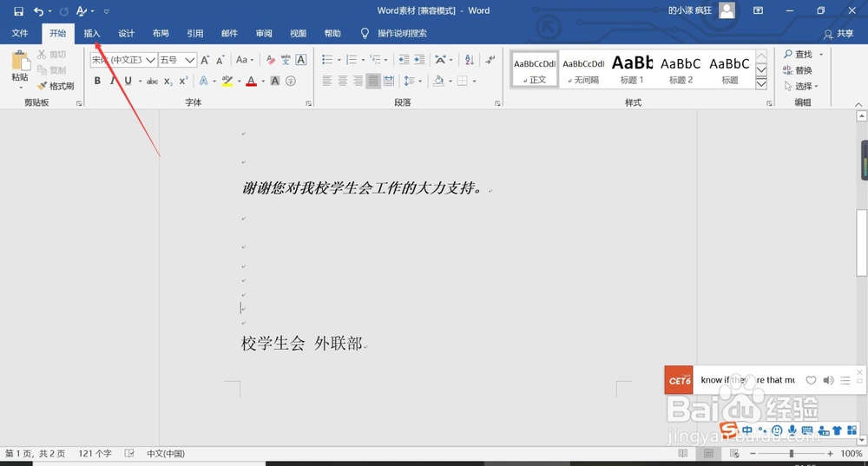Click the 共享 share button
This screenshot has height=466, width=868.
click(838, 34)
